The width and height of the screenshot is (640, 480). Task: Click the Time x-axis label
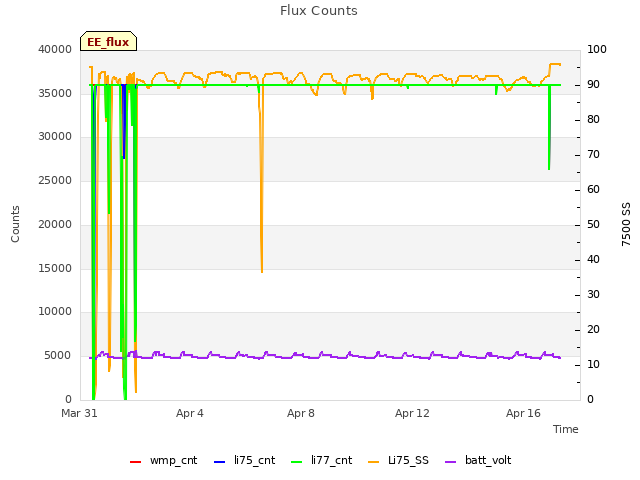point(566,429)
